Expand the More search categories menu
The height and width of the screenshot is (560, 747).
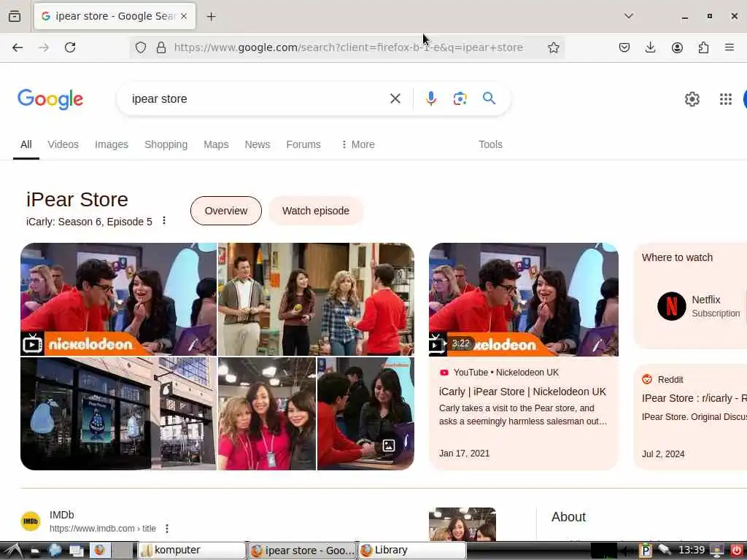pos(357,144)
